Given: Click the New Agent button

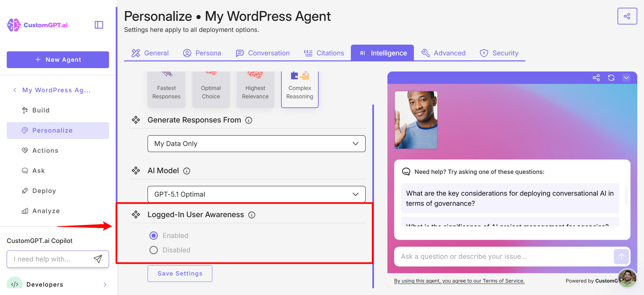Looking at the screenshot, I should [x=58, y=60].
